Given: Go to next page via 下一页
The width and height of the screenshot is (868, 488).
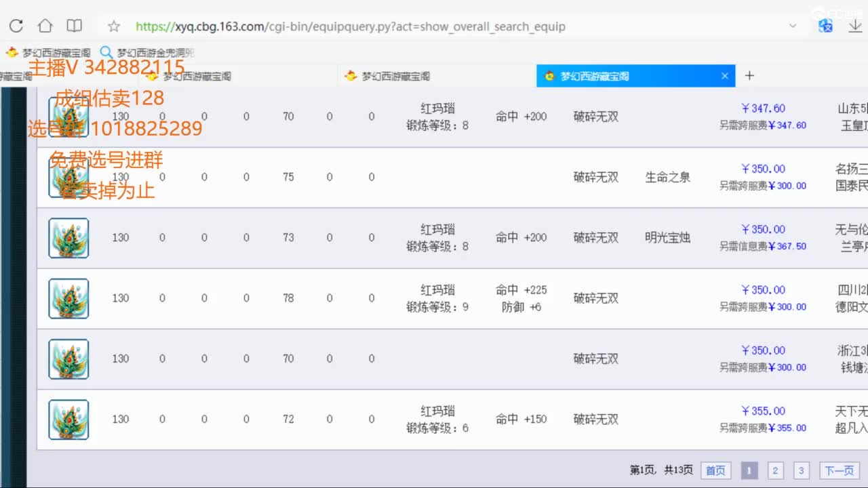Looking at the screenshot, I should [x=840, y=470].
